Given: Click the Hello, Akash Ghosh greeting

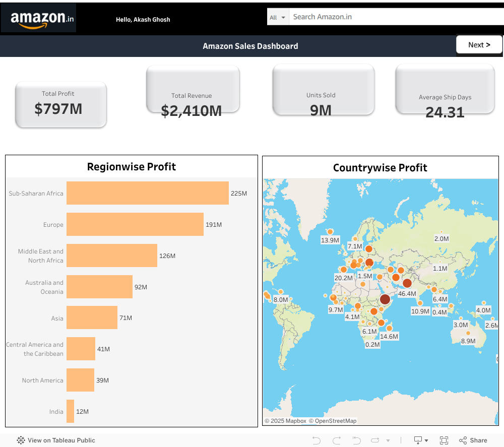Looking at the screenshot, I should [143, 20].
